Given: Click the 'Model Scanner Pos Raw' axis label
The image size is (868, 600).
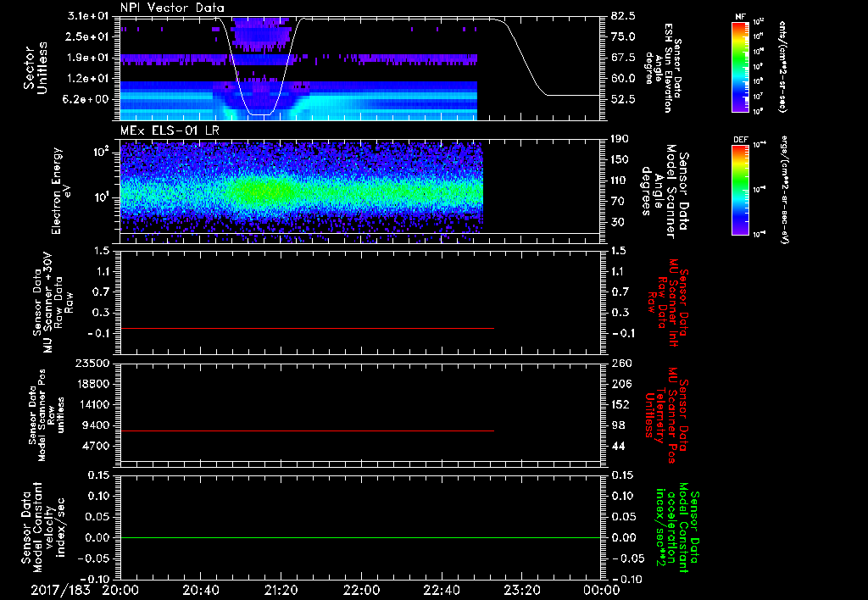Looking at the screenshot, I should [x=47, y=415].
